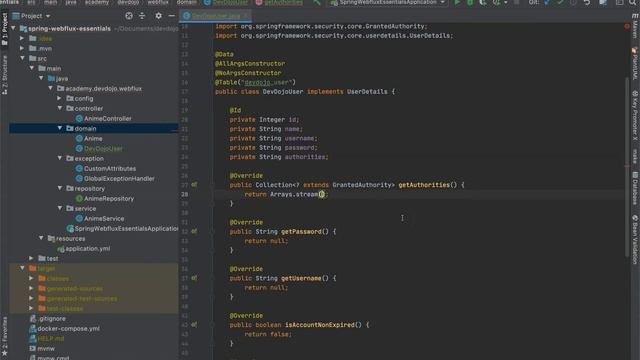Screen dimensions: 640x360
Task: Click the Git commit checkmark icon
Action: click(560, 2)
